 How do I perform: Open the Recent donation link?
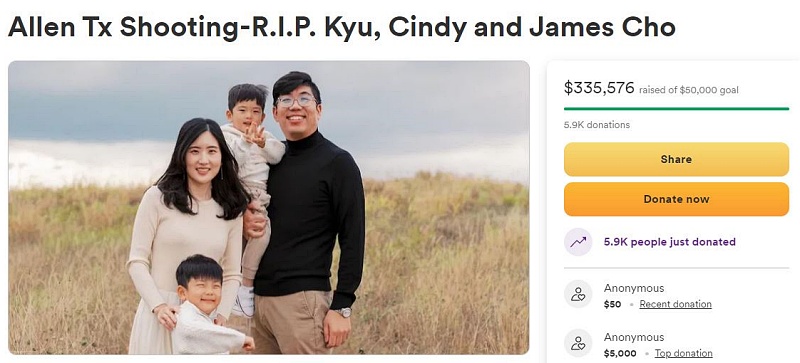click(675, 304)
